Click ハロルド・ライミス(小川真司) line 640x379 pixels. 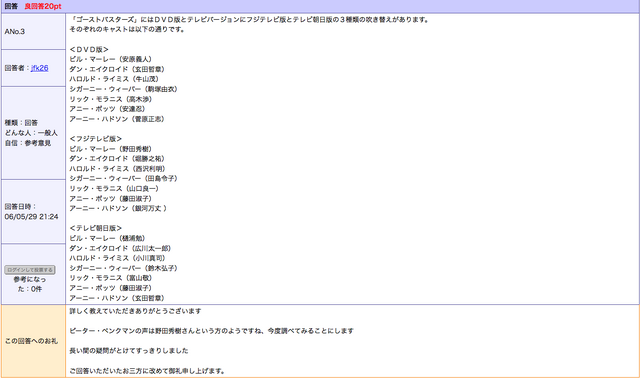[x=117, y=258]
